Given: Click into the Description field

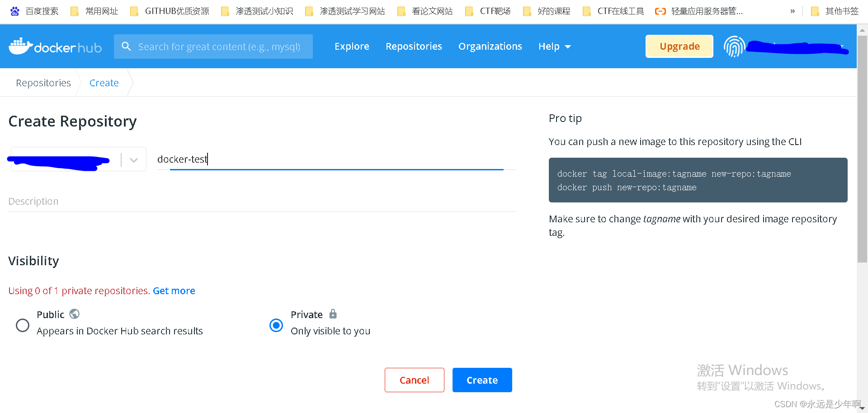Looking at the screenshot, I should pos(262,202).
